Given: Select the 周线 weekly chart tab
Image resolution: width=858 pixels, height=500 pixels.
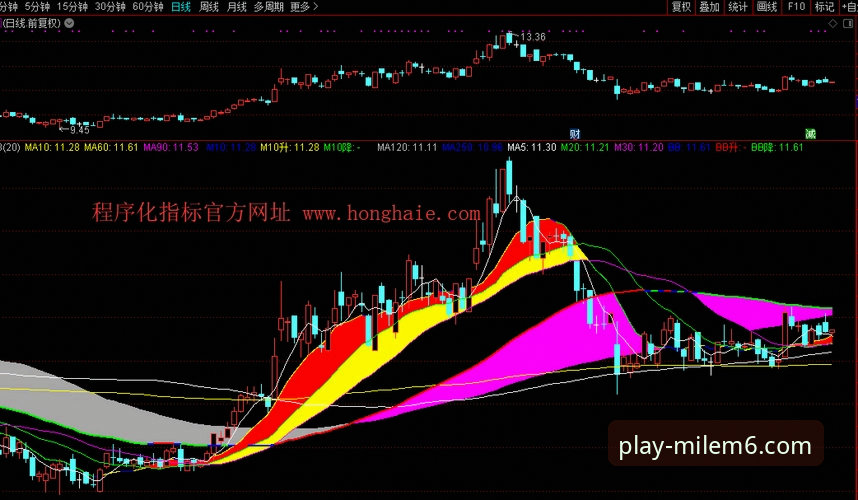Looking at the screenshot, I should pos(208,7).
